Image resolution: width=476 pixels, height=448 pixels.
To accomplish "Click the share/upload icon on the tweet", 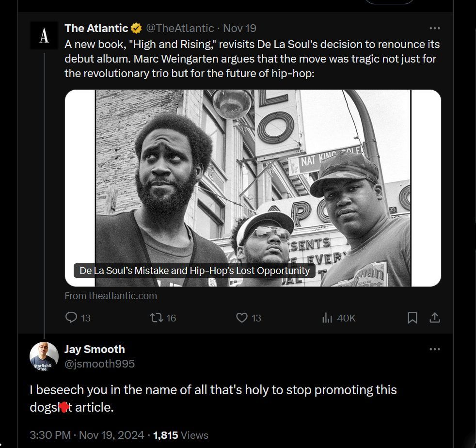I will (x=435, y=318).
